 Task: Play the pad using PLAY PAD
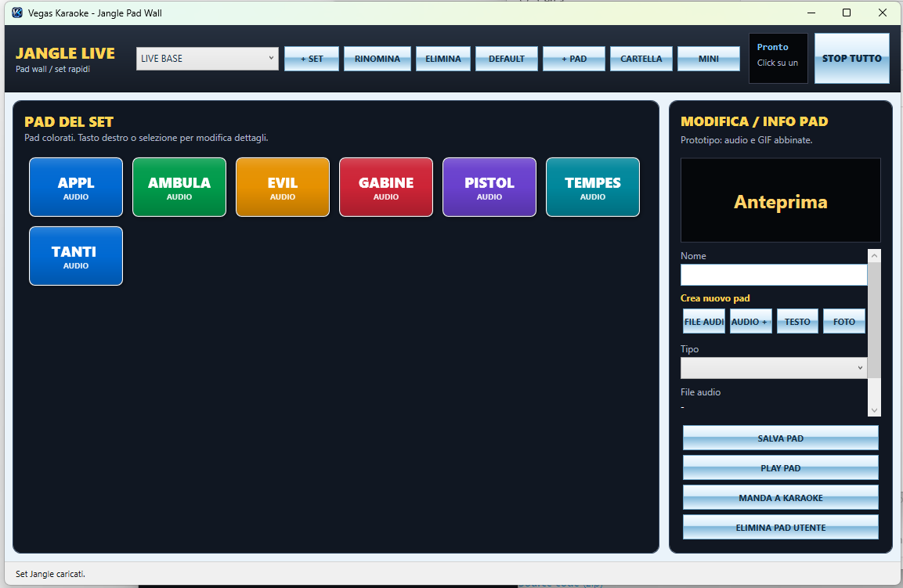pyautogui.click(x=780, y=467)
